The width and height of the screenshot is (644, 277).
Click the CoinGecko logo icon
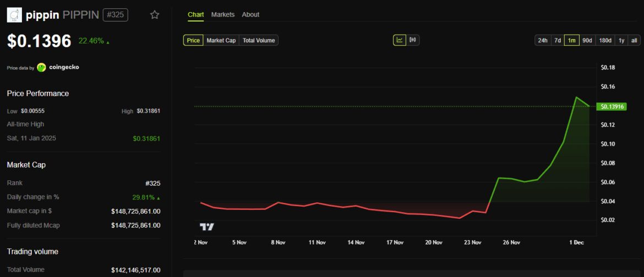pyautogui.click(x=41, y=68)
